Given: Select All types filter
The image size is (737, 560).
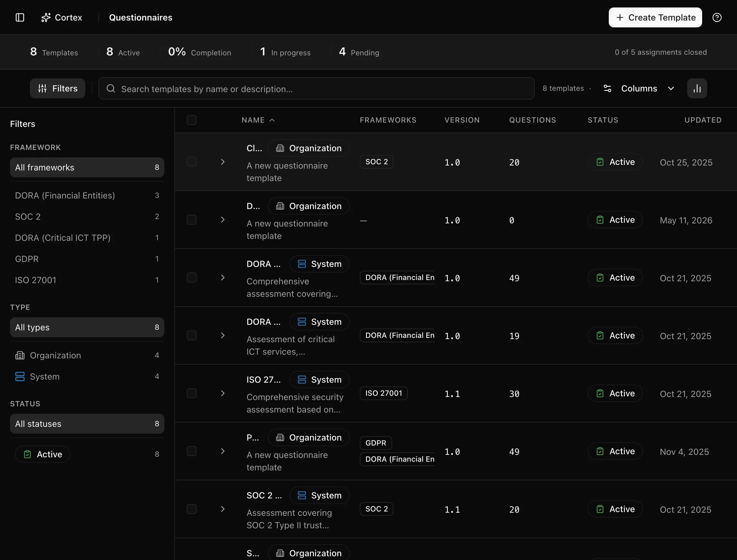Looking at the screenshot, I should pos(87,327).
